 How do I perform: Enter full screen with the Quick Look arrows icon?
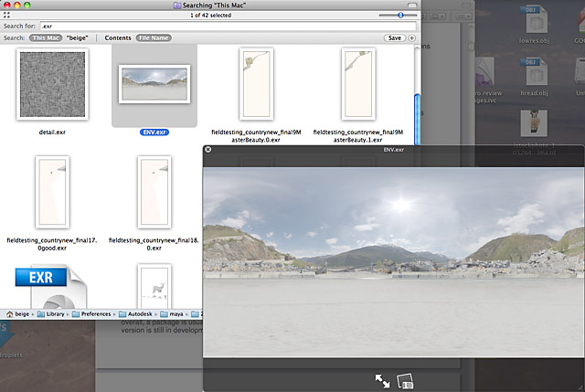click(x=382, y=381)
